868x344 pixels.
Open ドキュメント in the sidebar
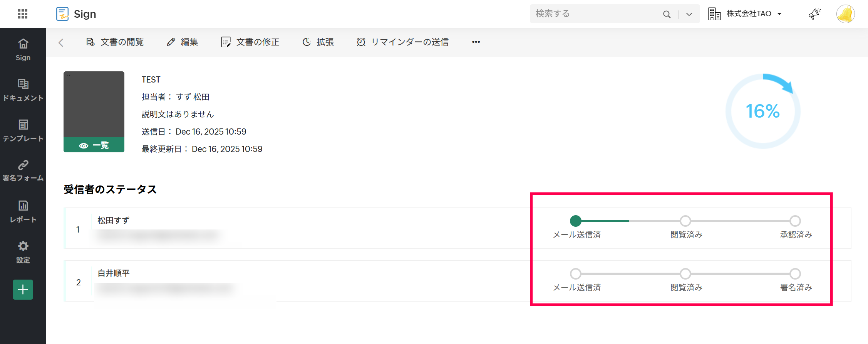(23, 90)
